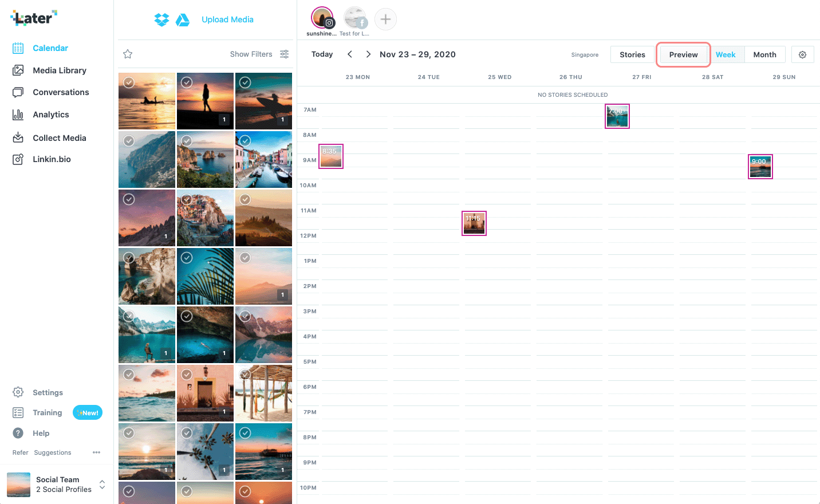Open the 9:00 scheduled post on Sunday
The height and width of the screenshot is (504, 820).
(x=760, y=167)
